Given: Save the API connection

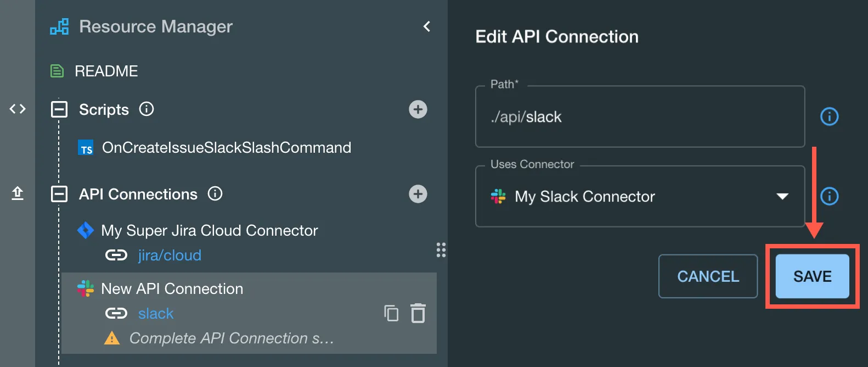Looking at the screenshot, I should (x=813, y=276).
